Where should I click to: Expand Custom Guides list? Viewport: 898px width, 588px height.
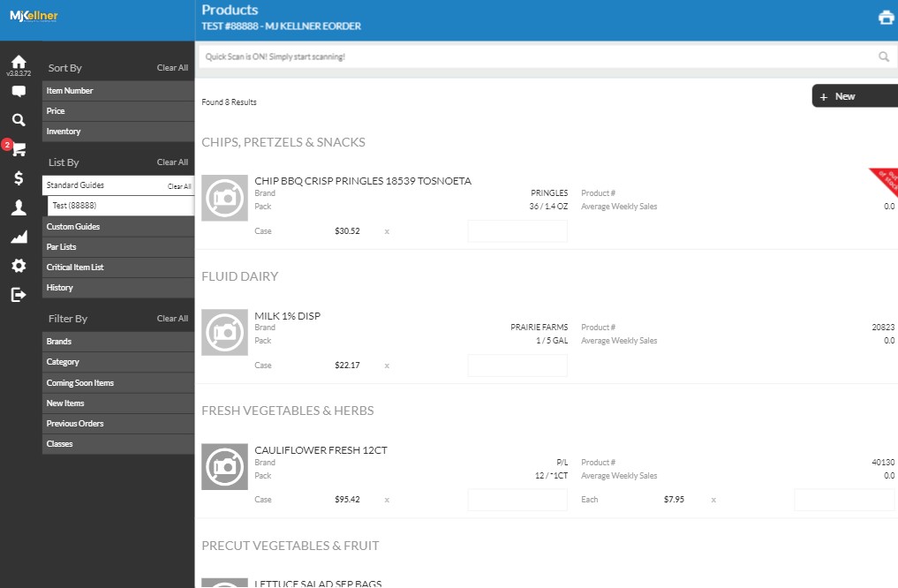tap(118, 227)
